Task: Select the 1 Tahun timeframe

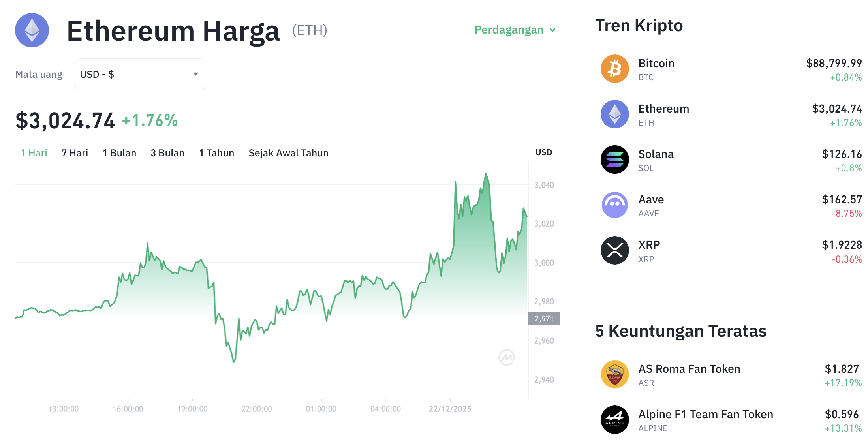Action: click(x=216, y=153)
